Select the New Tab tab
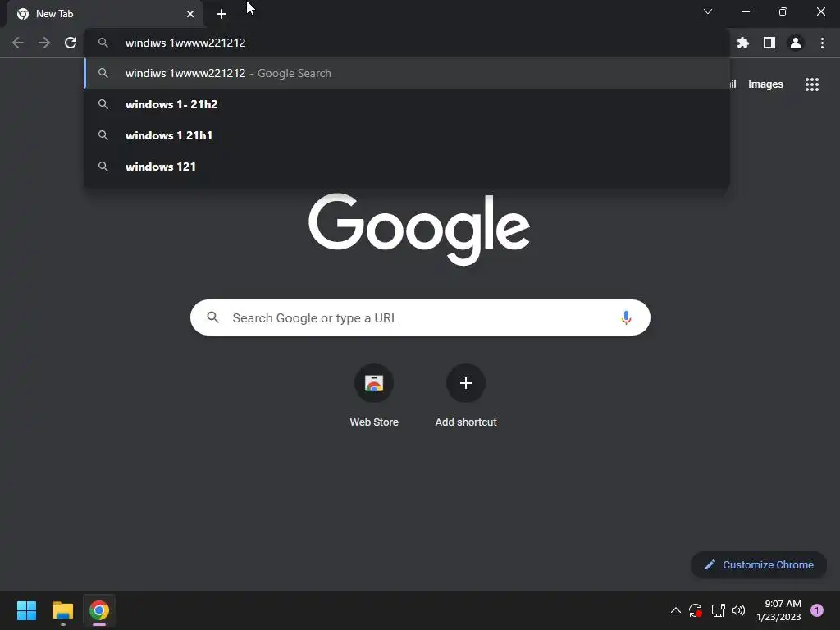Screen dimensions: 840x630 (x=105, y=14)
